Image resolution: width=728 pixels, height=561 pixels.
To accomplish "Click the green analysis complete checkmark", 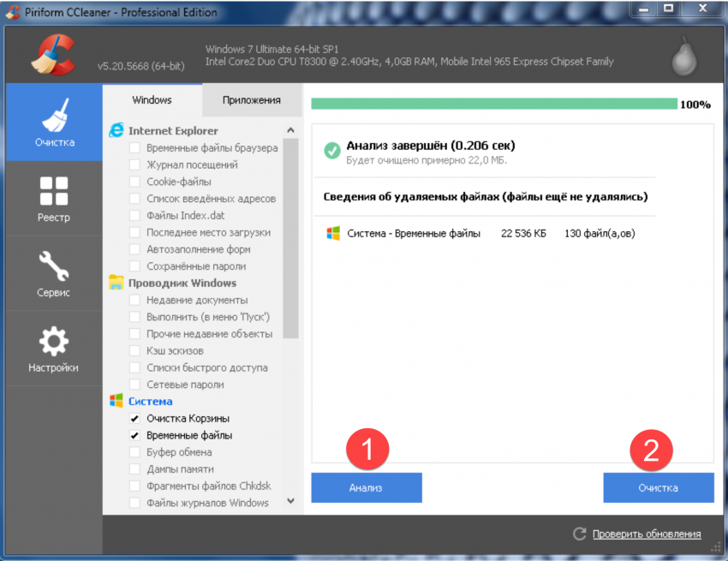I will click(332, 151).
